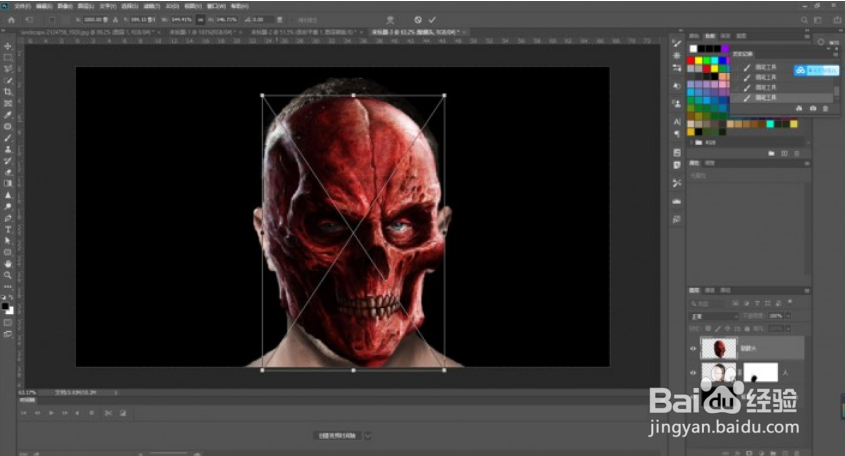
Task: Open the layer opacity slider arrow
Action: tap(788, 316)
